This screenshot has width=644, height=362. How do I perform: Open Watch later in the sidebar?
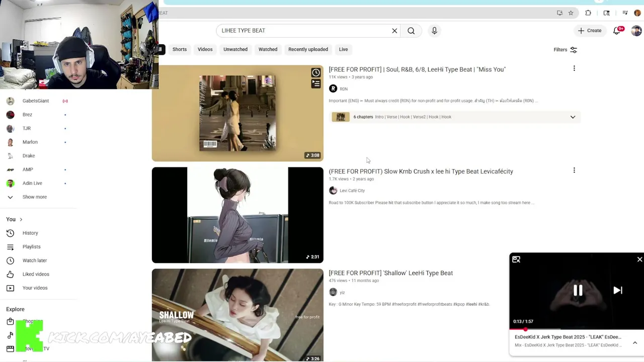coord(34,260)
